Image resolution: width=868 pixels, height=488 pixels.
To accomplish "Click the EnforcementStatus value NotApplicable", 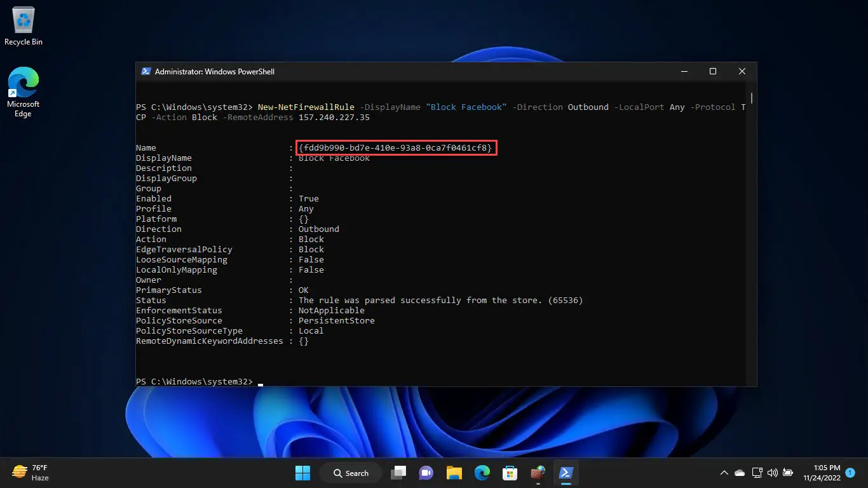I will pyautogui.click(x=332, y=311).
